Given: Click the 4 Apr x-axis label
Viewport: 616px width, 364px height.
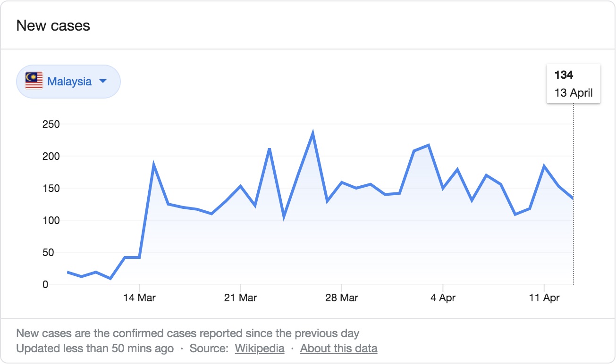Looking at the screenshot, I should point(443,298).
